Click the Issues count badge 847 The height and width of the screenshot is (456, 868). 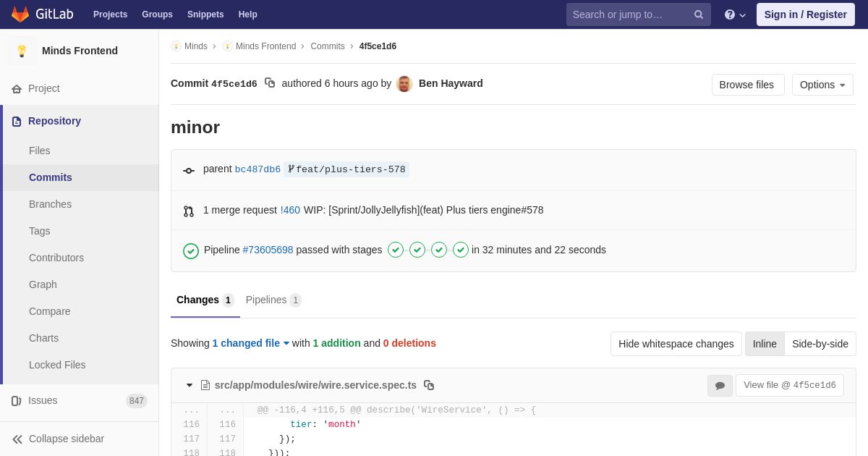click(x=137, y=401)
